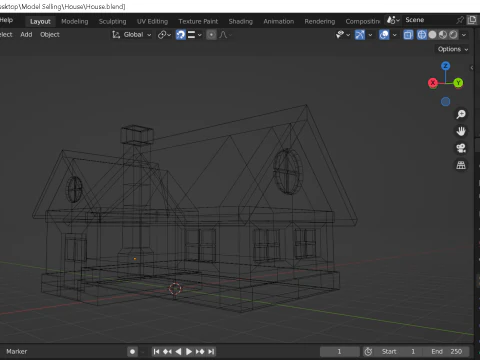The image size is (480, 360).
Task: Open the Global transform orientation dropdown
Action: tap(132, 35)
